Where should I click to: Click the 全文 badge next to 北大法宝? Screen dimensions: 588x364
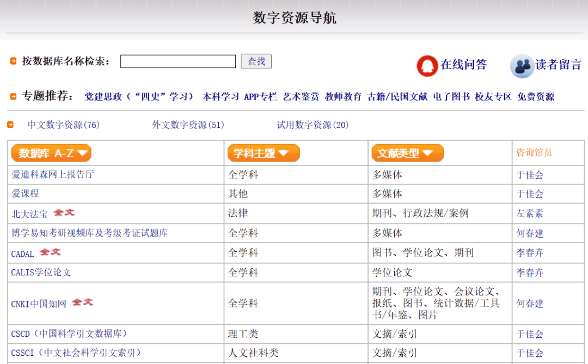[64, 213]
